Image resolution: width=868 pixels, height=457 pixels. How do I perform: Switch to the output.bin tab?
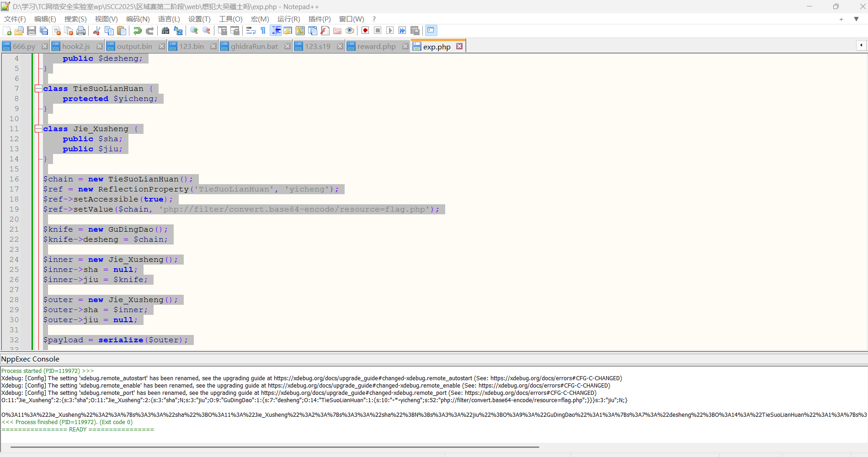134,47
